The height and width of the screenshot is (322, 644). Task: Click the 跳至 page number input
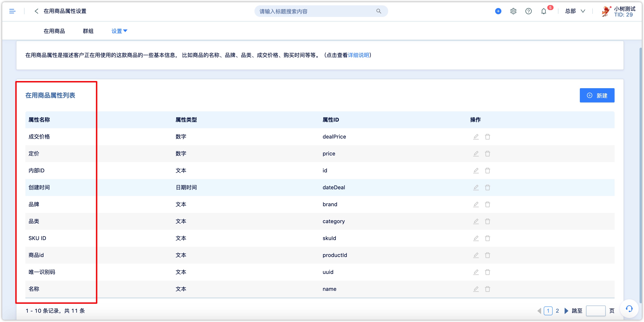[x=595, y=311]
